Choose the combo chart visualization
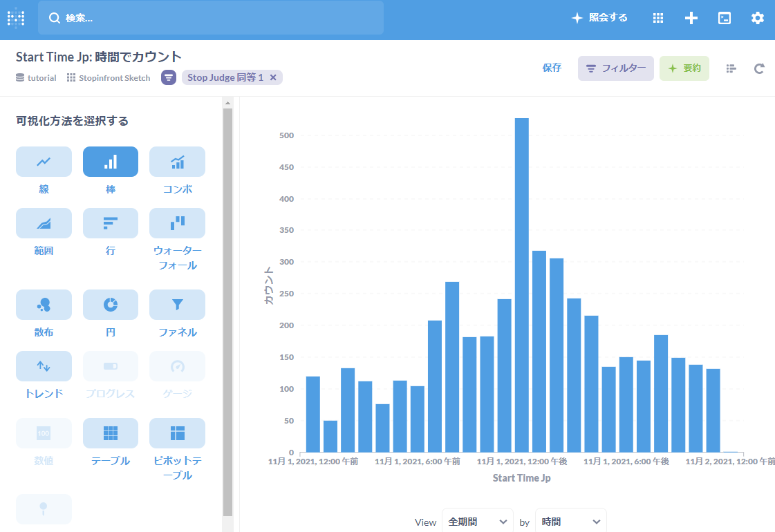Viewport: 775px width, 532px height. tap(177, 162)
